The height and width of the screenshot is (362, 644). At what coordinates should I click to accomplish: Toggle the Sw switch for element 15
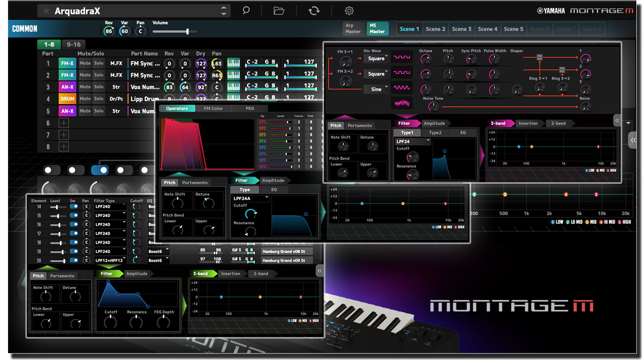pos(74,215)
